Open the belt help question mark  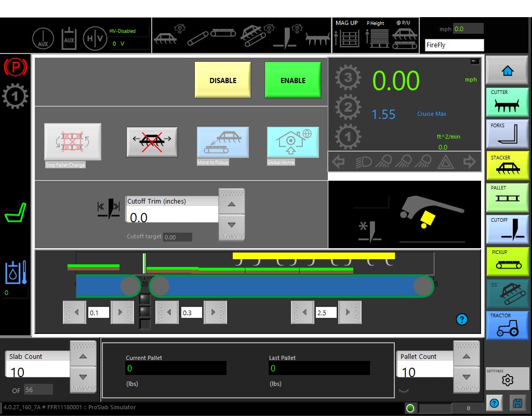[462, 319]
